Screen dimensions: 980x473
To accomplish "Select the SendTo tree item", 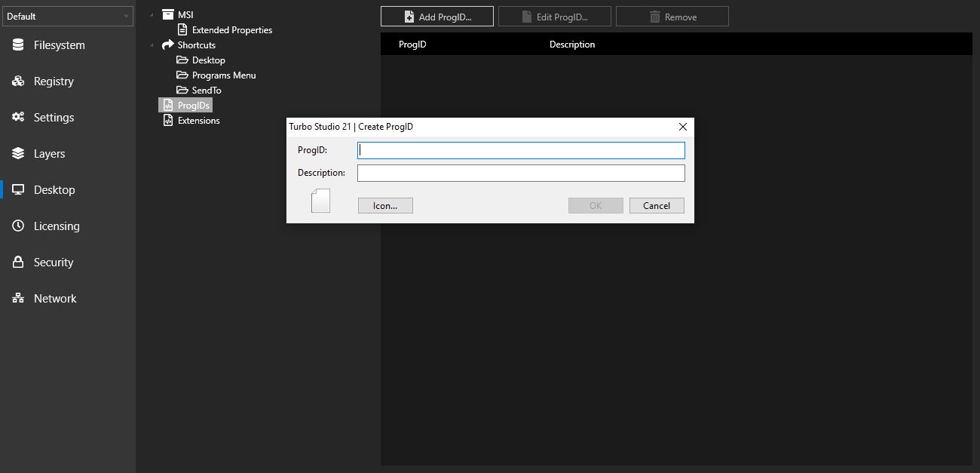I will (x=207, y=91).
